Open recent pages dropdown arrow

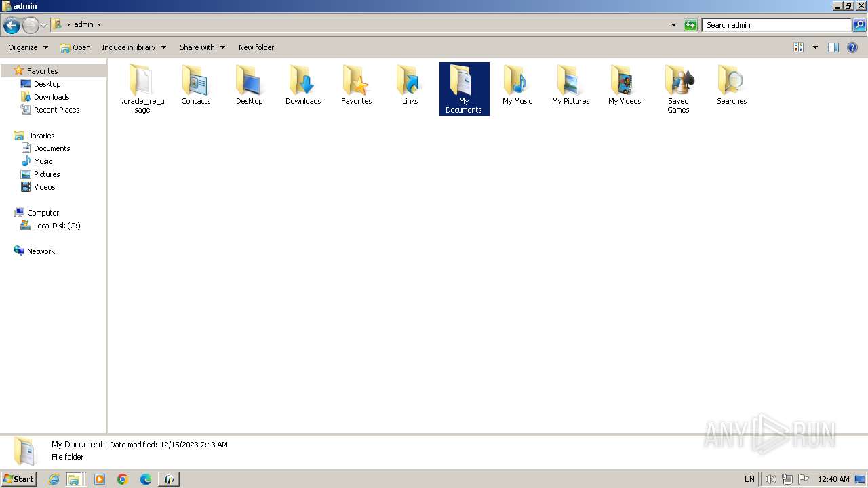pyautogui.click(x=44, y=26)
